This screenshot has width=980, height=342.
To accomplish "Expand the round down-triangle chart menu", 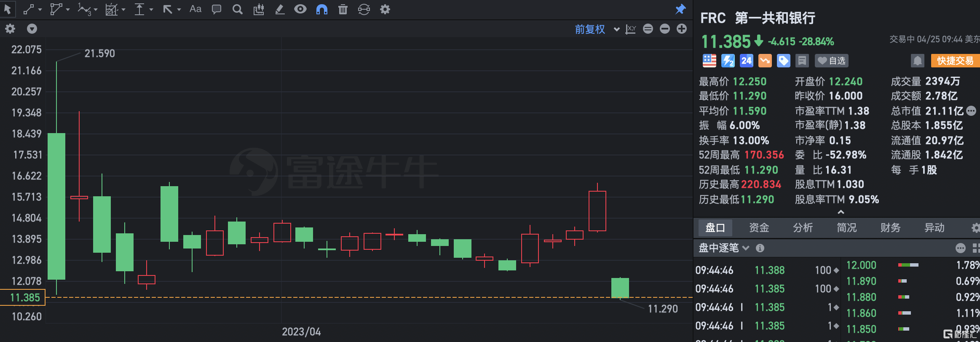I will pos(32,29).
